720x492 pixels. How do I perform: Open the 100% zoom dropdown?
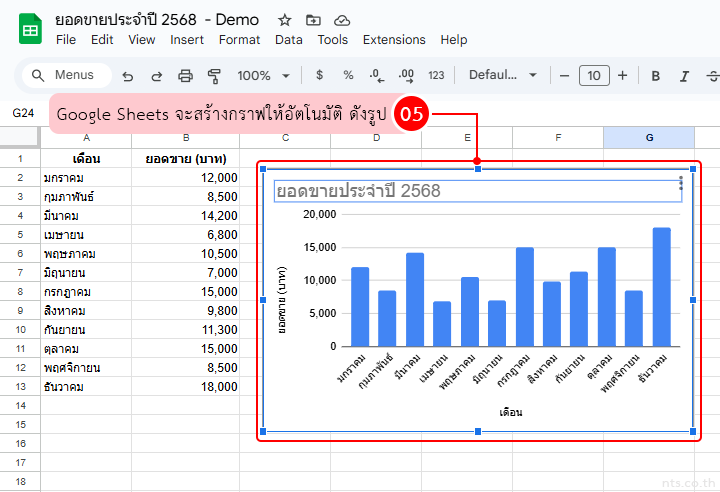(x=263, y=76)
